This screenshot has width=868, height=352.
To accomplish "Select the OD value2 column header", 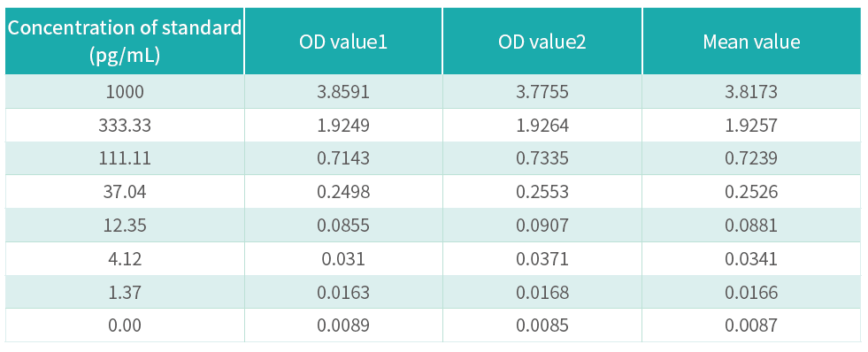I will [542, 42].
